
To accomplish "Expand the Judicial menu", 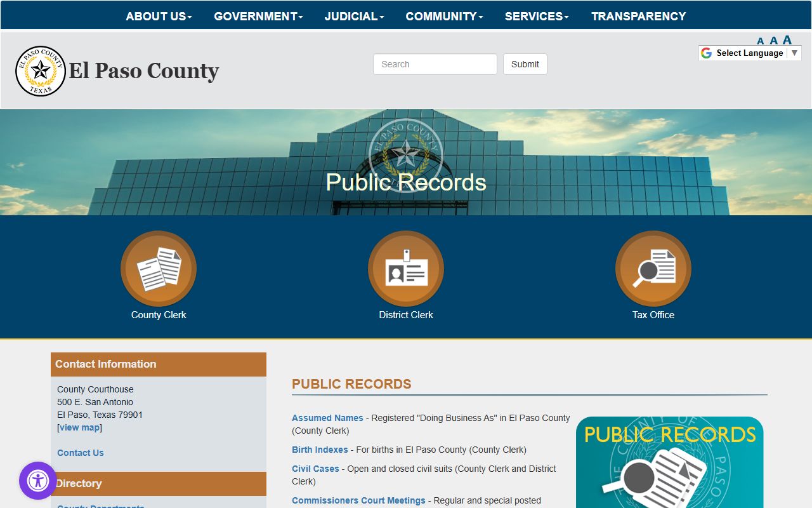I will 354,17.
